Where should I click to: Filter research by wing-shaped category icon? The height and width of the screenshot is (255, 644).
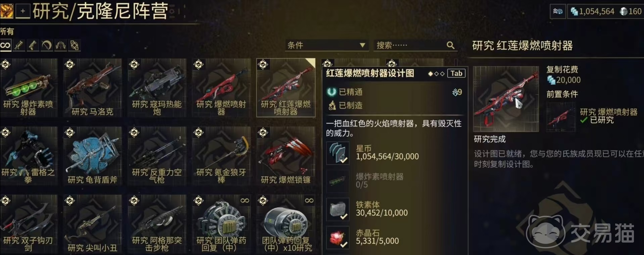(61, 45)
